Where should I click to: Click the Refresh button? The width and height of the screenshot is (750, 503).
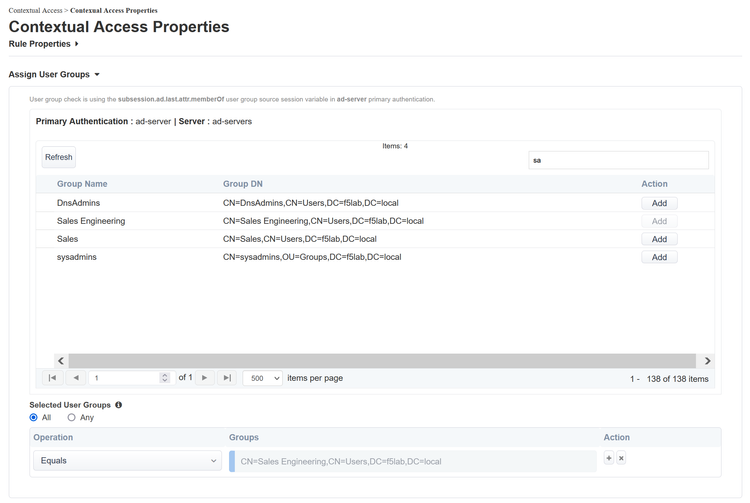[x=59, y=157]
